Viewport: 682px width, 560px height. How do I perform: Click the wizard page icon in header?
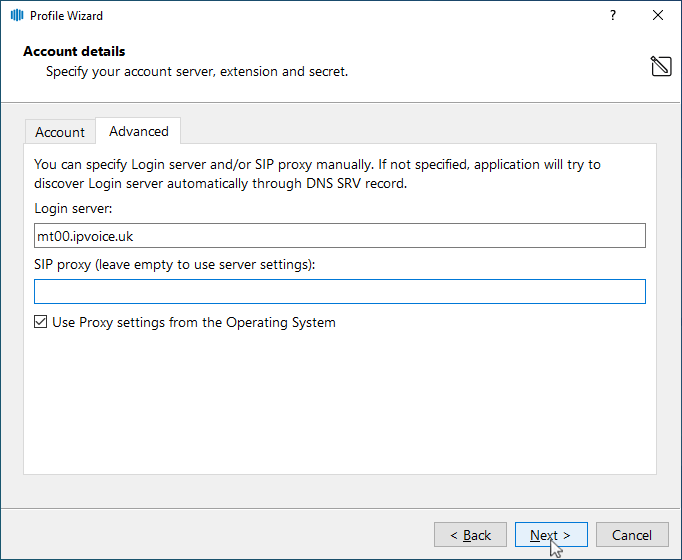660,67
